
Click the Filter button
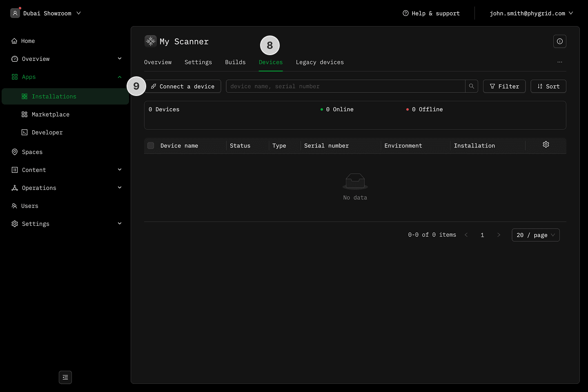pos(504,86)
